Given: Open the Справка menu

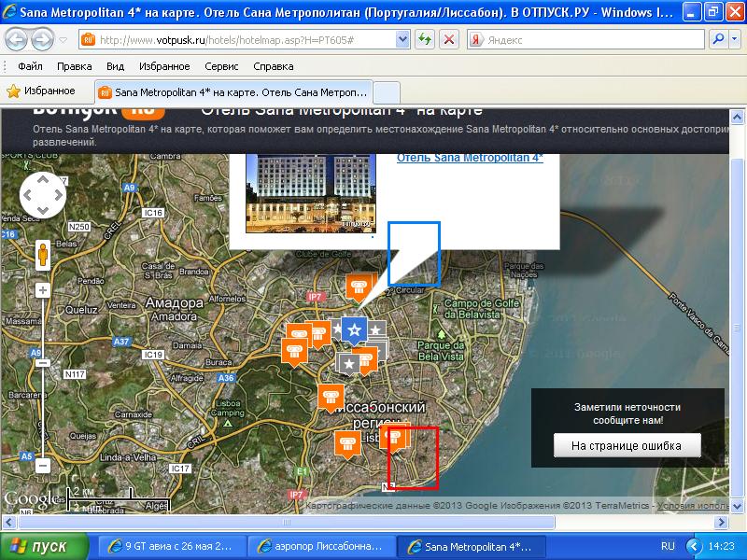Looking at the screenshot, I should (x=274, y=66).
